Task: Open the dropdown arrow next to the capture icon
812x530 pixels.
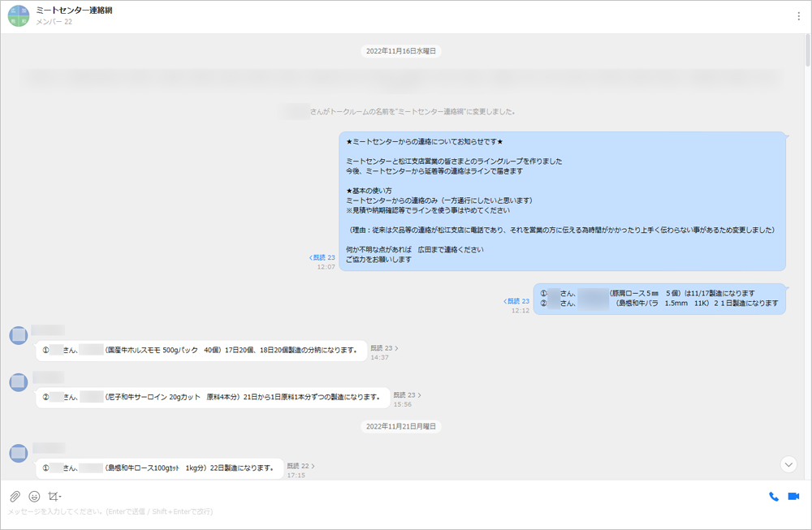Action: point(61,497)
